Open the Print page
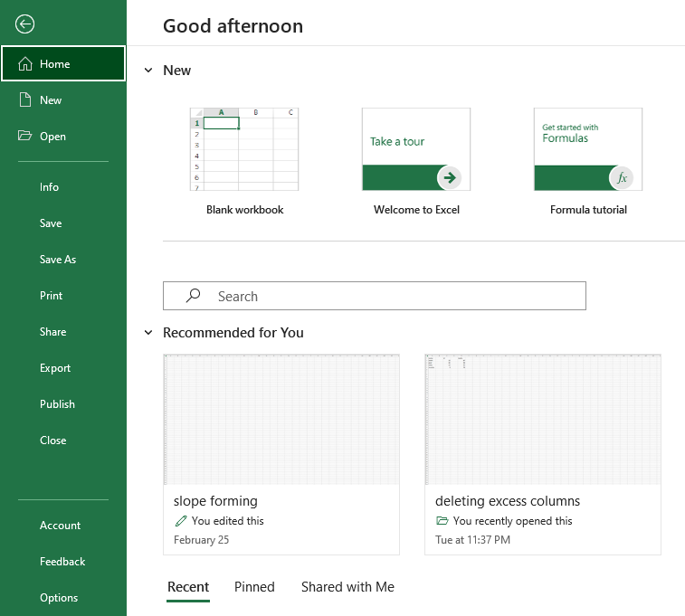 (51, 296)
